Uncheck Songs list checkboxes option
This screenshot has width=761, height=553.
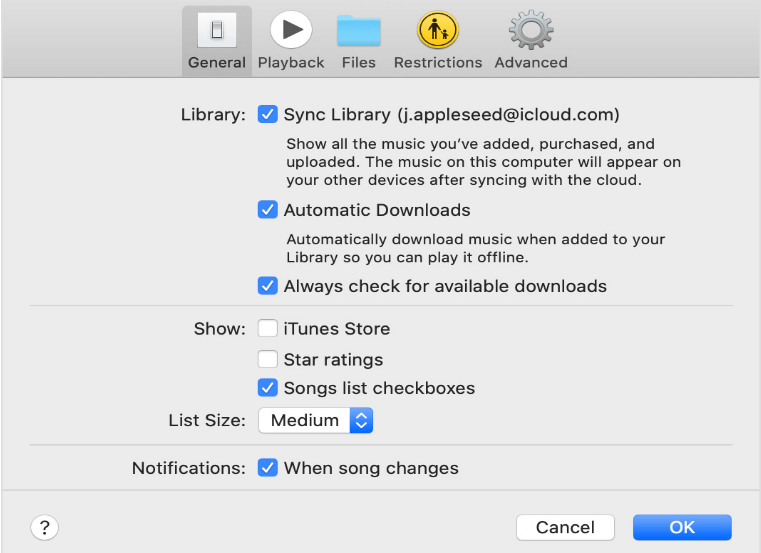(267, 388)
